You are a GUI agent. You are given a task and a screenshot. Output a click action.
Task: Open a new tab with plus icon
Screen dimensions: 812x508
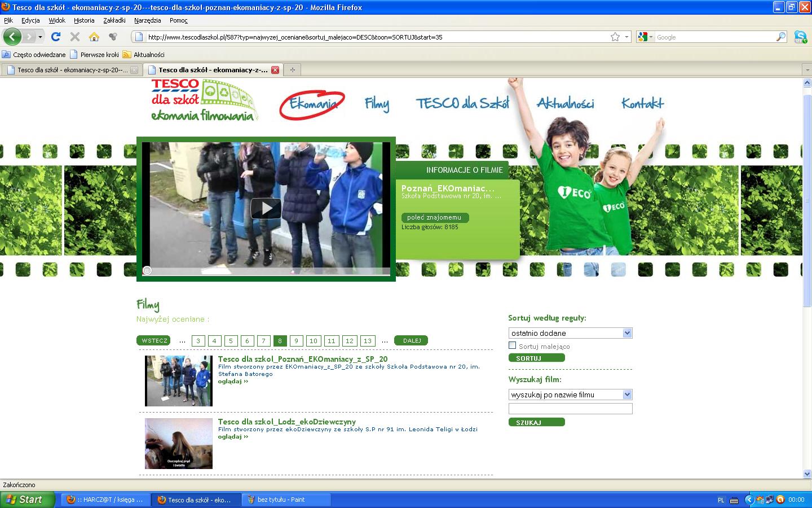292,70
